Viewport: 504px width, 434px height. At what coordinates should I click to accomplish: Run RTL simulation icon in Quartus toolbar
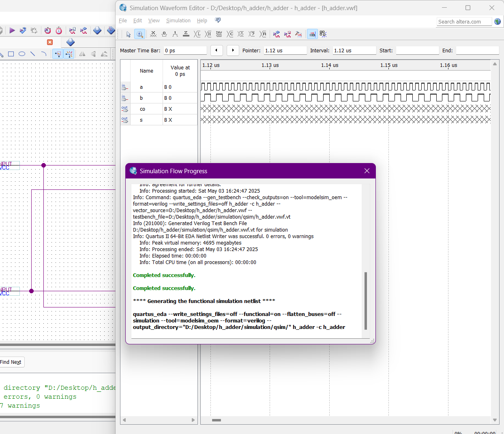pos(72,30)
